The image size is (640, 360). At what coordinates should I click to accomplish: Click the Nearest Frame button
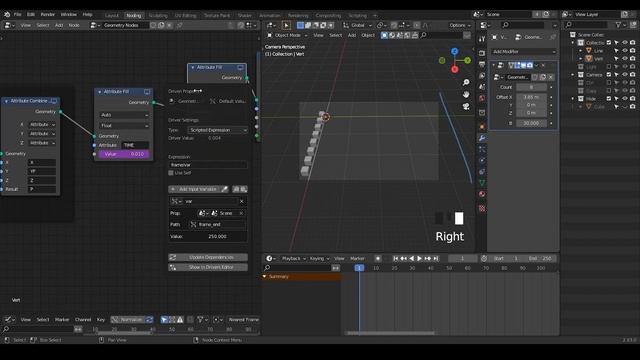coord(244,320)
